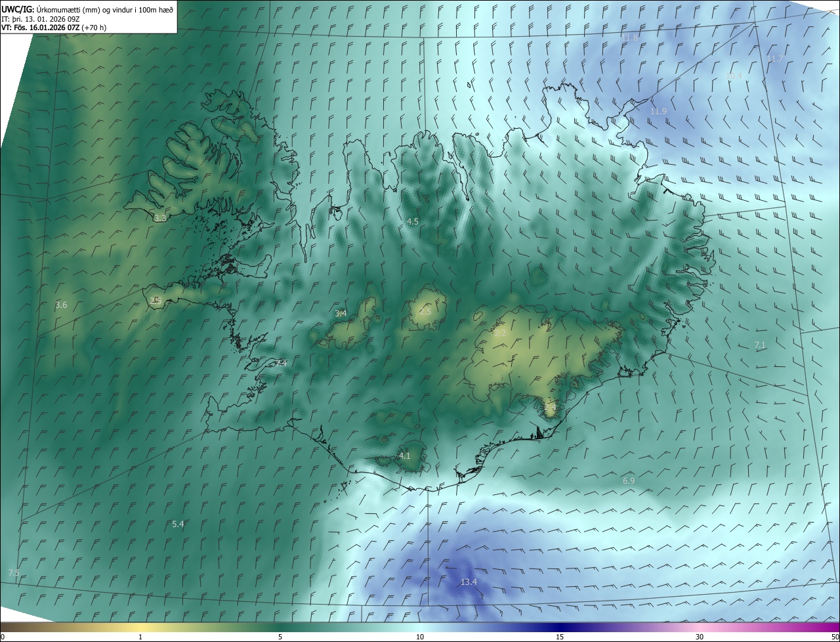
Task: Click the valid time line 'VT: Fös. 16.01.2026 07Z (+70 h)'
Action: click(54, 28)
